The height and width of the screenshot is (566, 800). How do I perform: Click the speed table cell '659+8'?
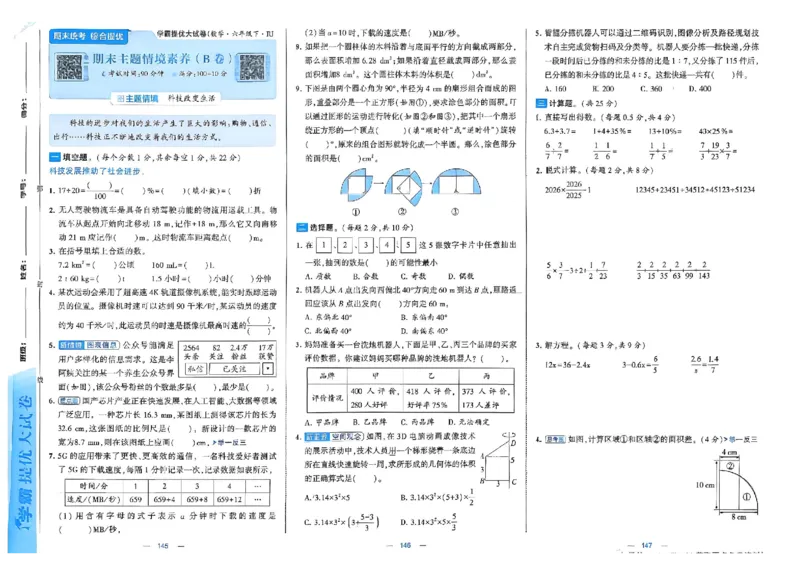(x=196, y=500)
